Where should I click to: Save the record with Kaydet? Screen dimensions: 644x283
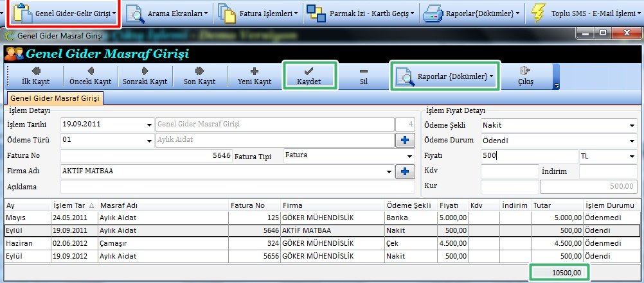pyautogui.click(x=309, y=76)
